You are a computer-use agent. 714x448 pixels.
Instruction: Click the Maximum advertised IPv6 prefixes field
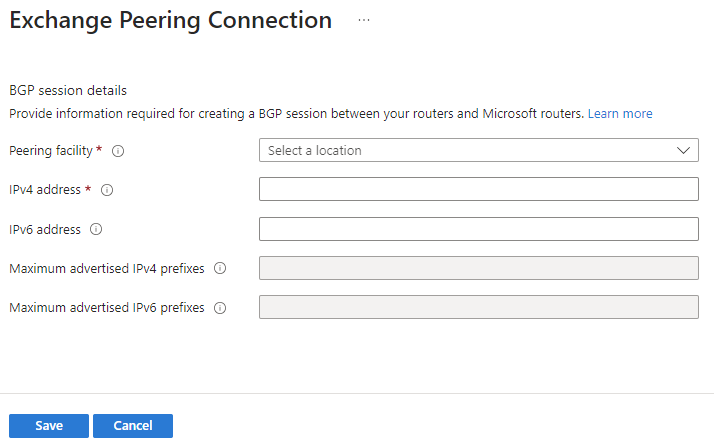point(478,307)
